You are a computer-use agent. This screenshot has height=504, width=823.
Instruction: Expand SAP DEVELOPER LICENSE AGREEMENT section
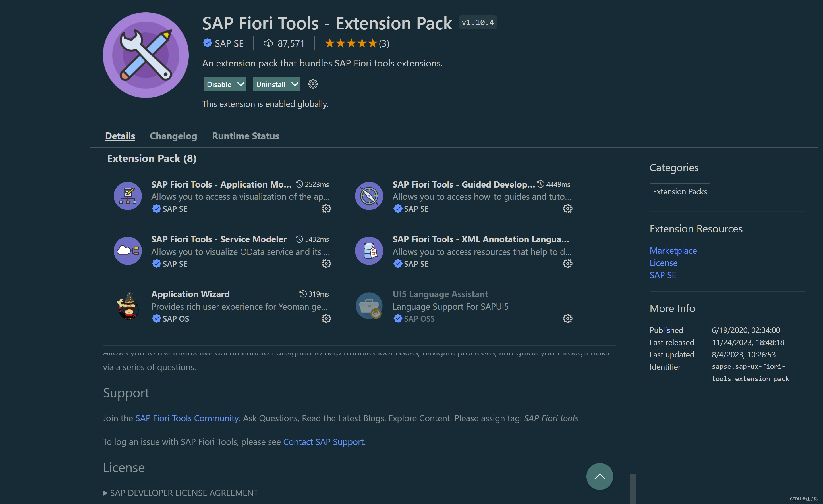[x=180, y=493]
